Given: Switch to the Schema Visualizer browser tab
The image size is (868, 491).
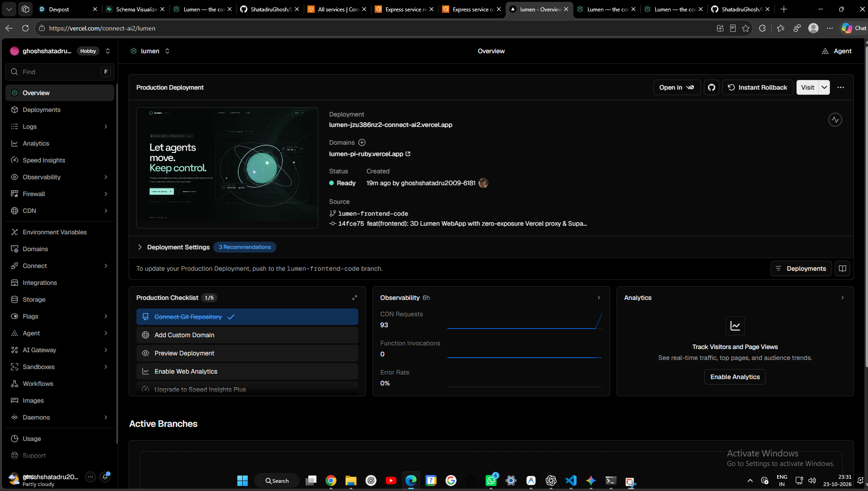Looking at the screenshot, I should [135, 9].
